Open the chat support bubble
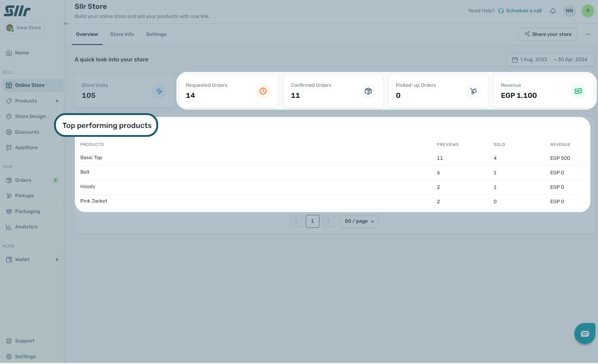This screenshot has height=364, width=598. pyautogui.click(x=585, y=334)
